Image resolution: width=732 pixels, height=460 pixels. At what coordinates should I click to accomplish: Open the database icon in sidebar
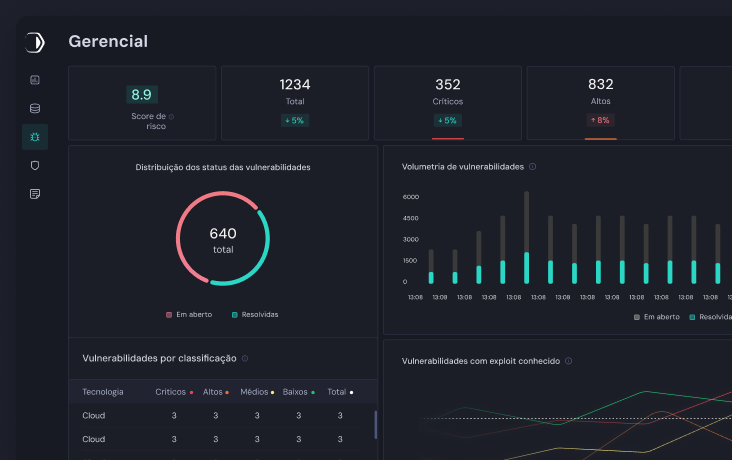coord(35,108)
